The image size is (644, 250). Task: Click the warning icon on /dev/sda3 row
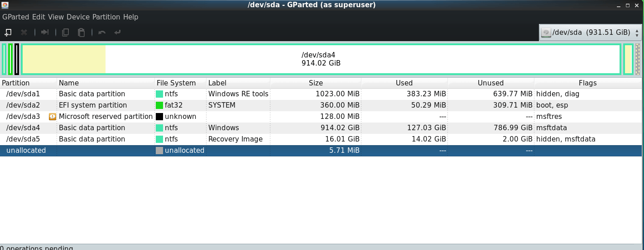click(x=53, y=117)
